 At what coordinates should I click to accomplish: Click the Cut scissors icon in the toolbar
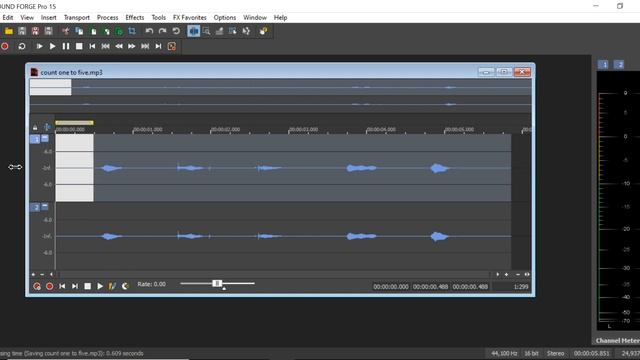(65, 31)
